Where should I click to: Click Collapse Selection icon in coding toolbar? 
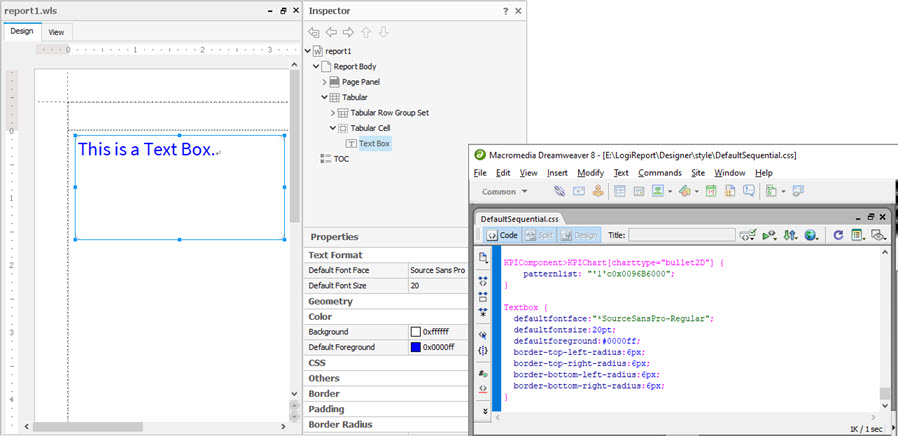[x=483, y=296]
